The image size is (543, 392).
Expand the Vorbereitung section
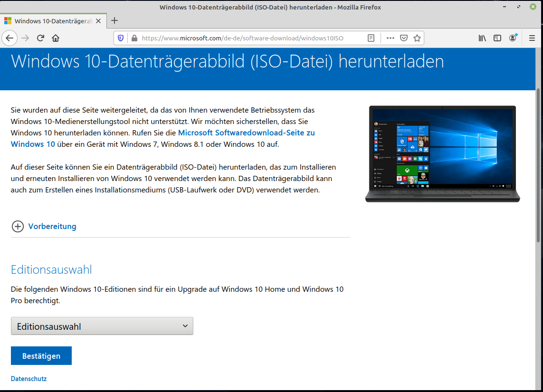pos(44,226)
